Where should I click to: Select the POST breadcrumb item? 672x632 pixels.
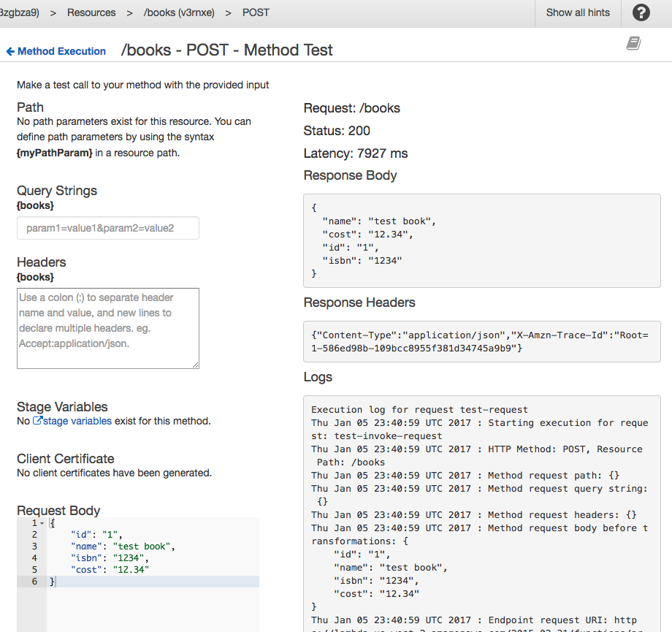tap(256, 12)
